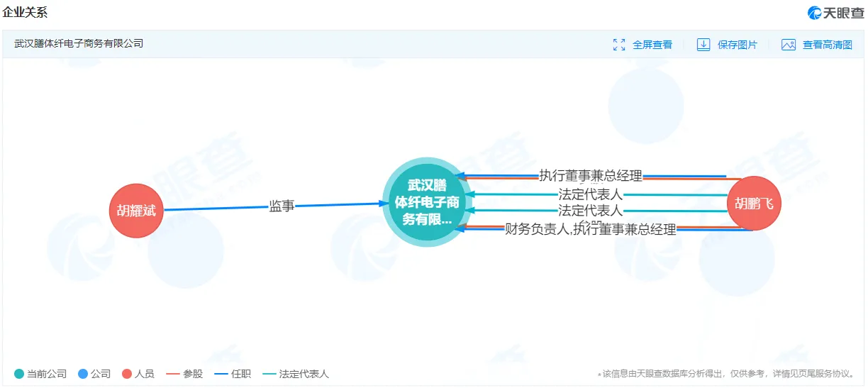Click the teal 当前公司 legend dot
The width and height of the screenshot is (868, 388).
(x=19, y=374)
